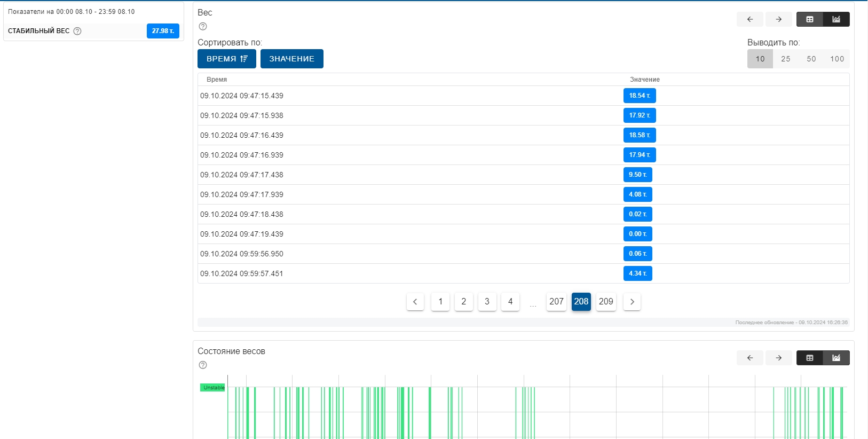The image size is (868, 439).
Task: Select timestamp 09.10.2024 09:47:15.938
Action: click(242, 115)
